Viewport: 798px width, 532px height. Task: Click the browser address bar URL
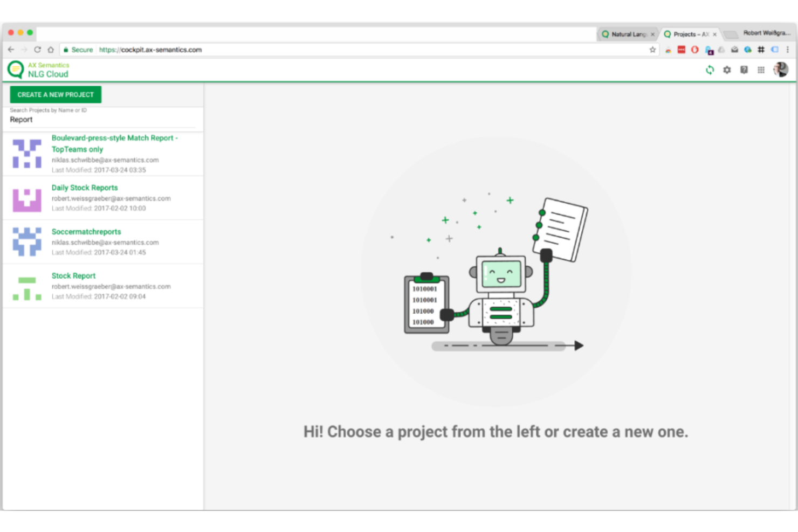[150, 50]
